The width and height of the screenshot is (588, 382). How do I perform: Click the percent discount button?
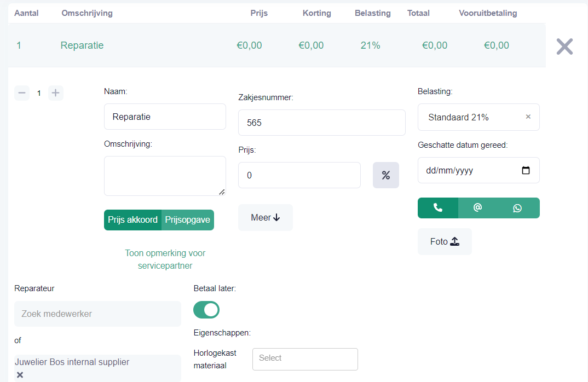click(386, 175)
